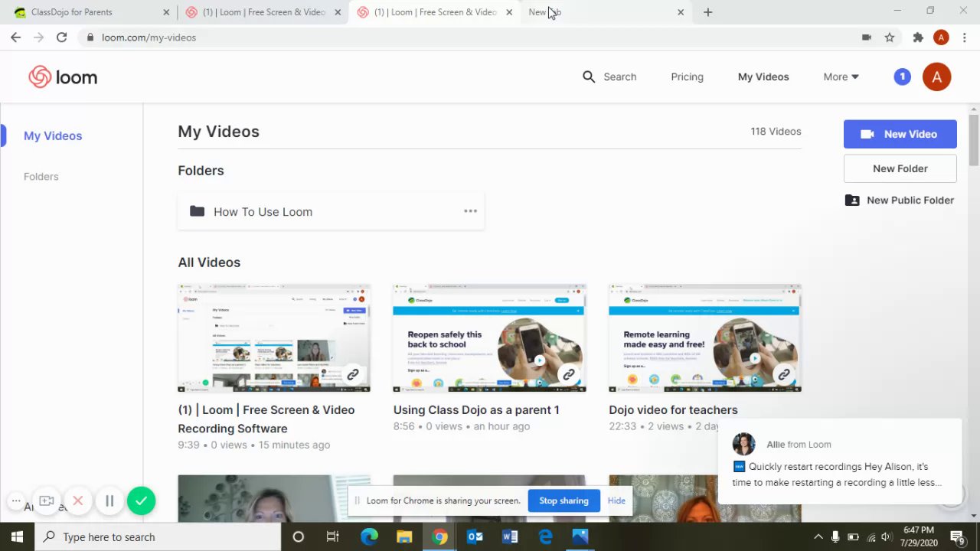The width and height of the screenshot is (980, 551).
Task: Open the Loom Free Screen recording video thumbnail
Action: click(x=274, y=338)
